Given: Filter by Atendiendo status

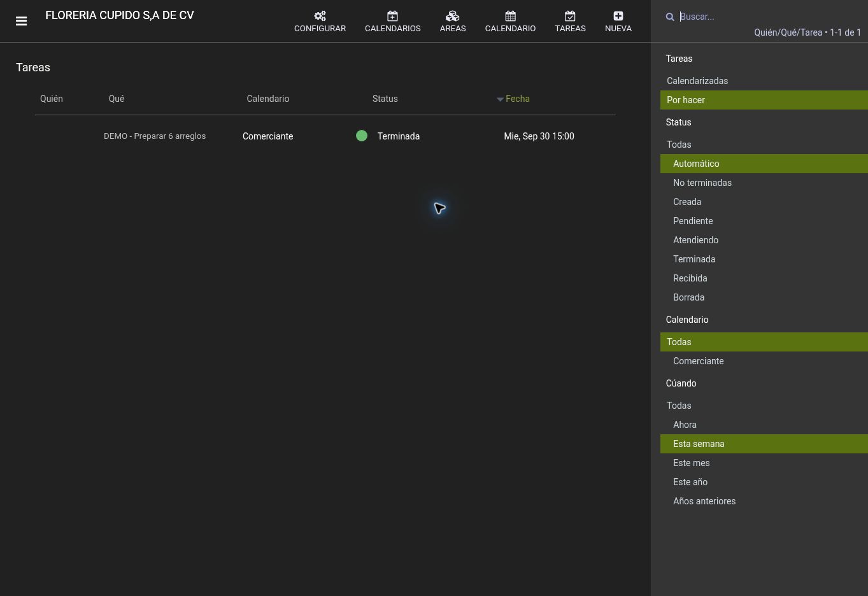Looking at the screenshot, I should click(x=764, y=240).
